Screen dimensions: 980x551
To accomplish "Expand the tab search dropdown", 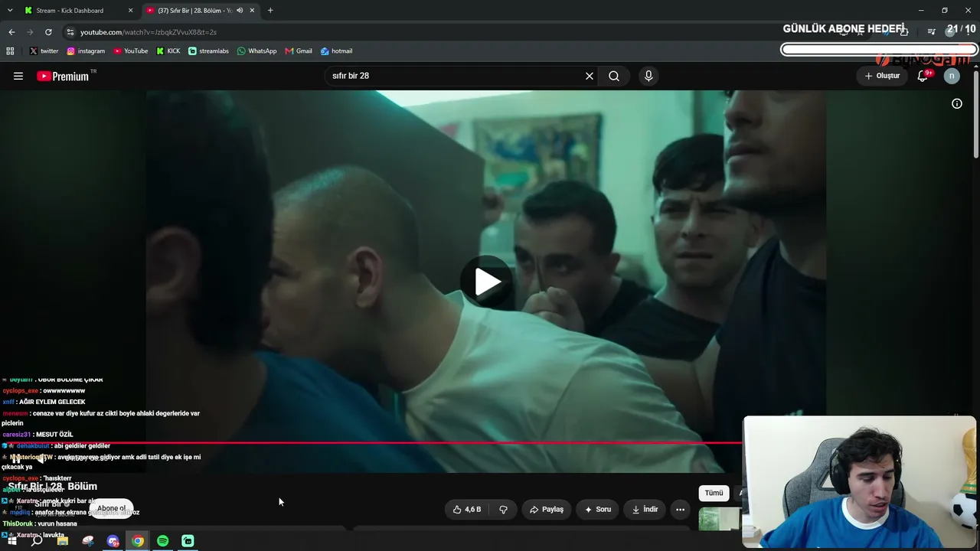I will point(9,11).
